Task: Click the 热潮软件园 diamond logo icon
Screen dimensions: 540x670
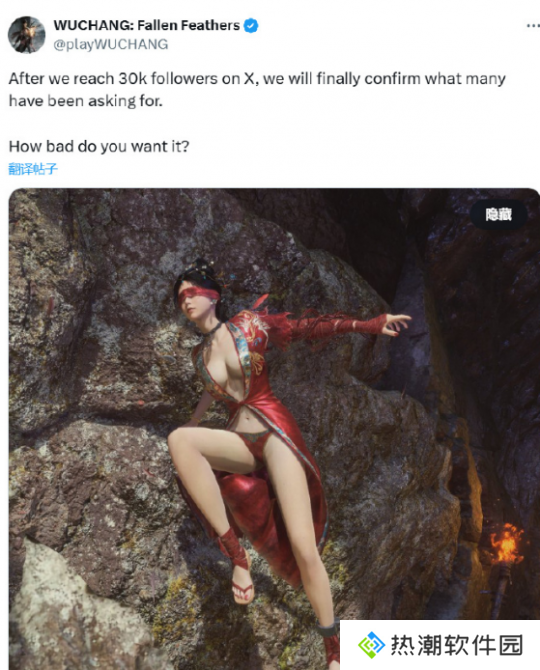Action: (371, 645)
